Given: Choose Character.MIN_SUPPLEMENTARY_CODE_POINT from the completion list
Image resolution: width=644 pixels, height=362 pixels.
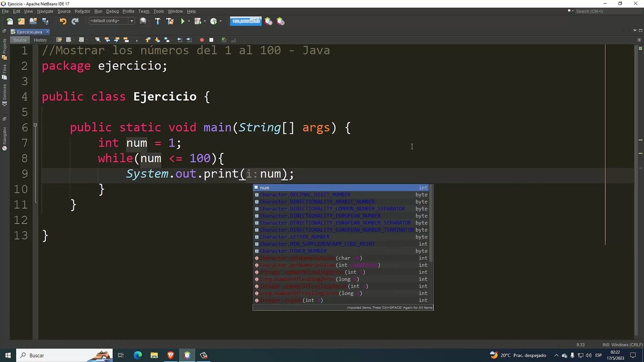Looking at the screenshot, I should click(342, 244).
